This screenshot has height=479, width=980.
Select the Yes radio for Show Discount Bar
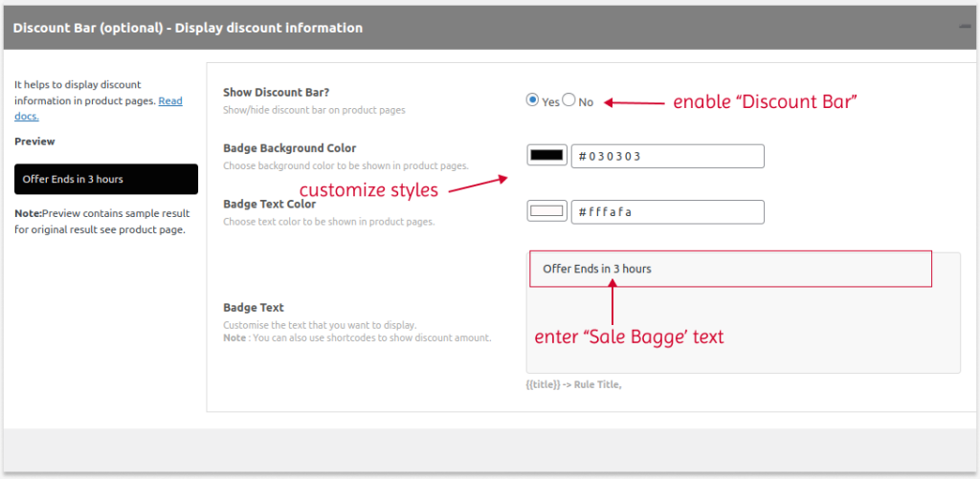532,100
